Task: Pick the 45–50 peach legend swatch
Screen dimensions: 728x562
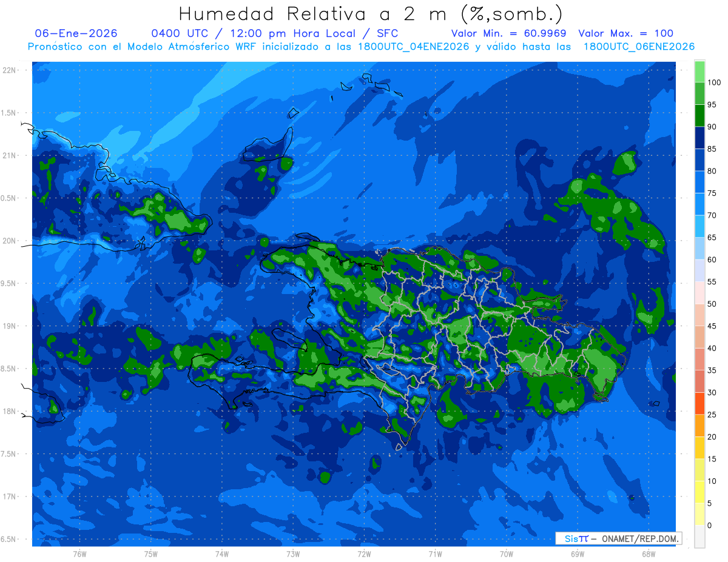Action: (x=699, y=315)
